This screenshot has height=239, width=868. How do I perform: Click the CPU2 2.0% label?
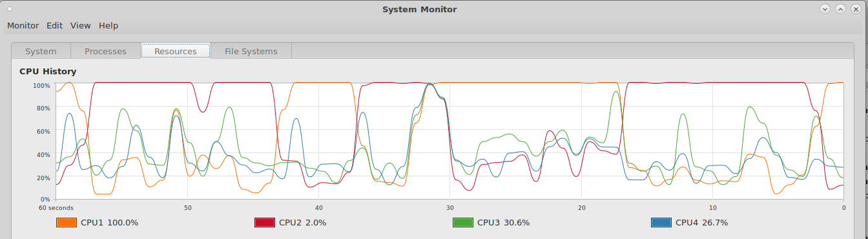tap(303, 223)
